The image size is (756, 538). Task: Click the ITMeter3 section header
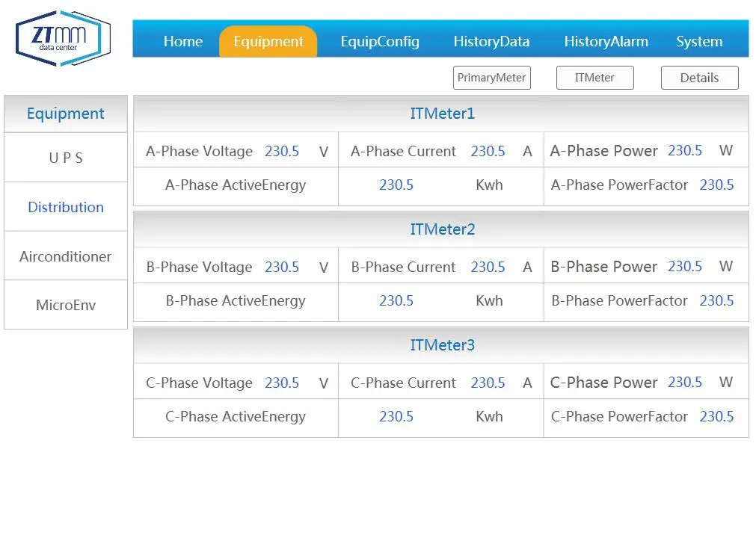(442, 345)
